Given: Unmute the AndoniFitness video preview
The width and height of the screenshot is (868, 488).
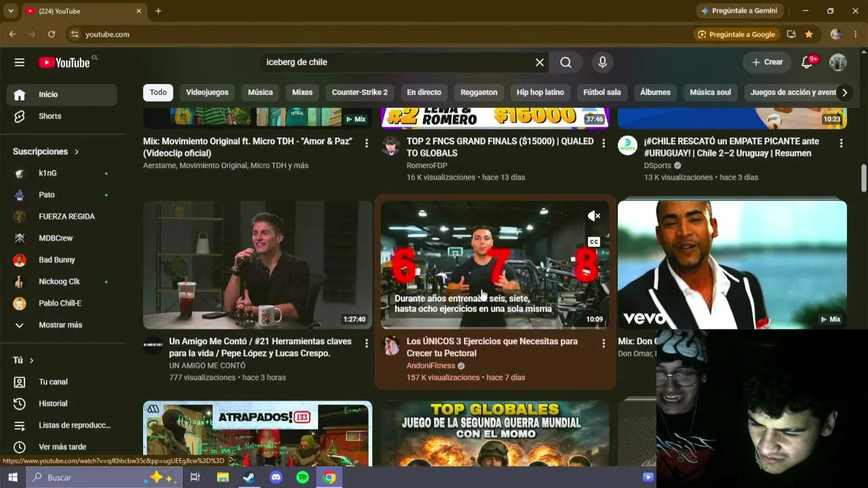Looking at the screenshot, I should click(594, 216).
